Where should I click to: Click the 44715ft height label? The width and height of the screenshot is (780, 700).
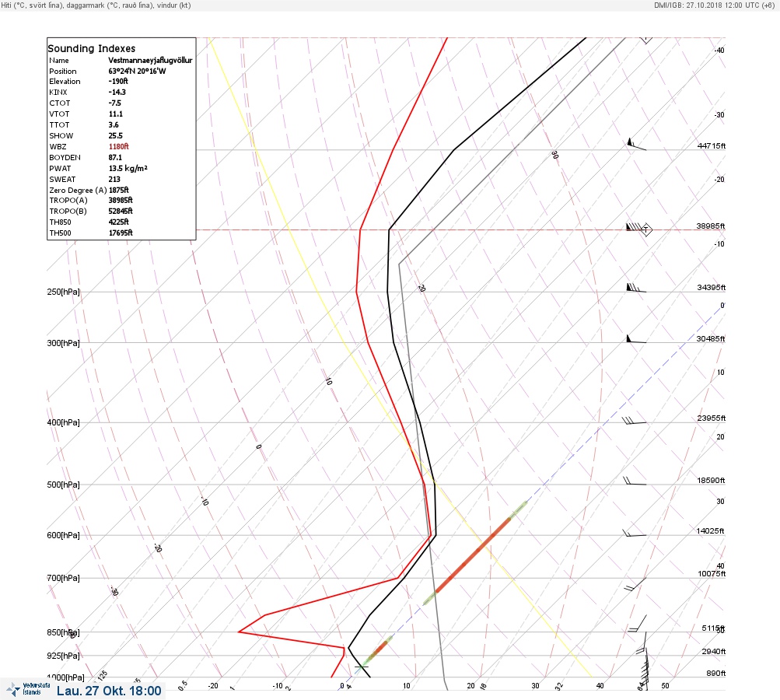pyautogui.click(x=712, y=145)
